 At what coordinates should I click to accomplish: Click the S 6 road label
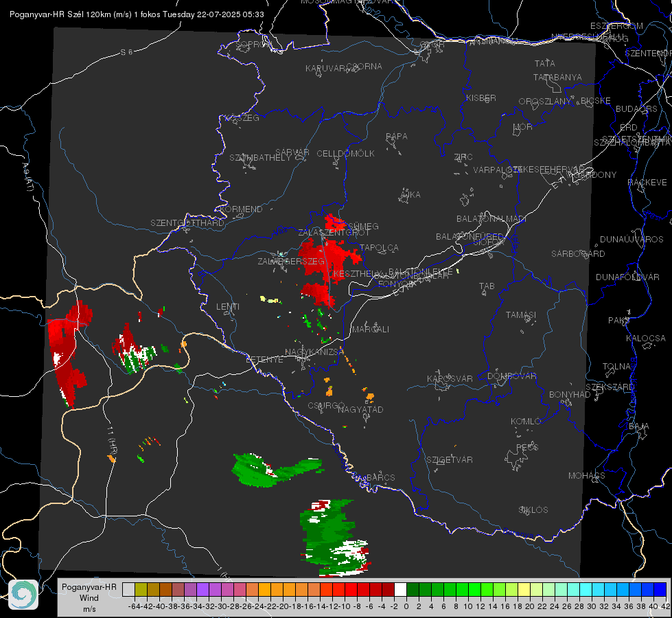click(x=126, y=52)
